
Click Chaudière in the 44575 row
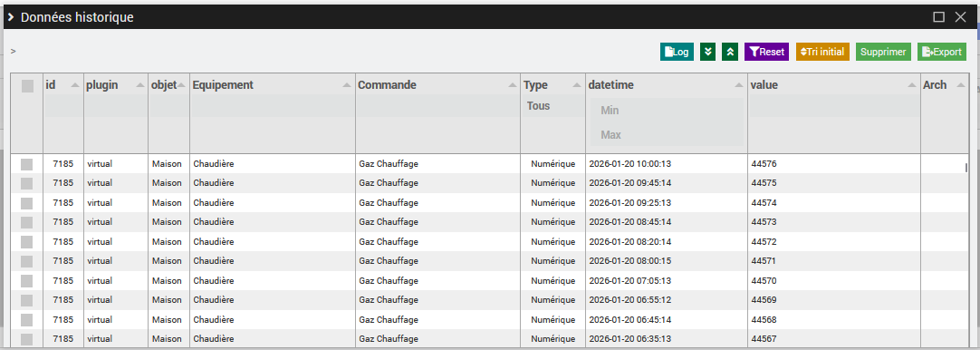point(213,183)
